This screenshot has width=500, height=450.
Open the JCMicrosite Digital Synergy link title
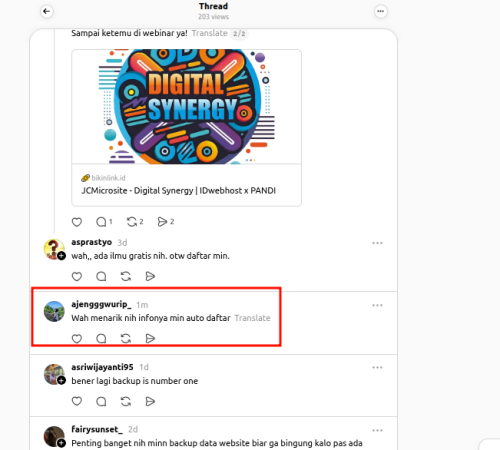[179, 191]
